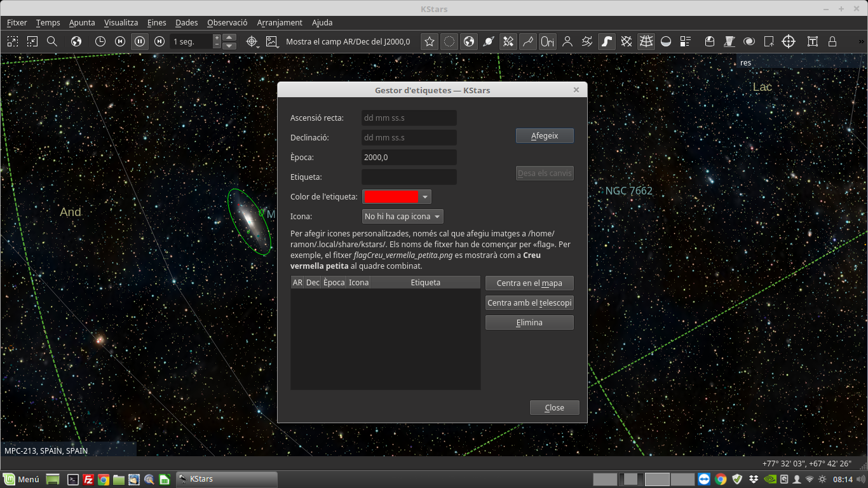
Task: Open the Fitxer menu
Action: pos(17,22)
